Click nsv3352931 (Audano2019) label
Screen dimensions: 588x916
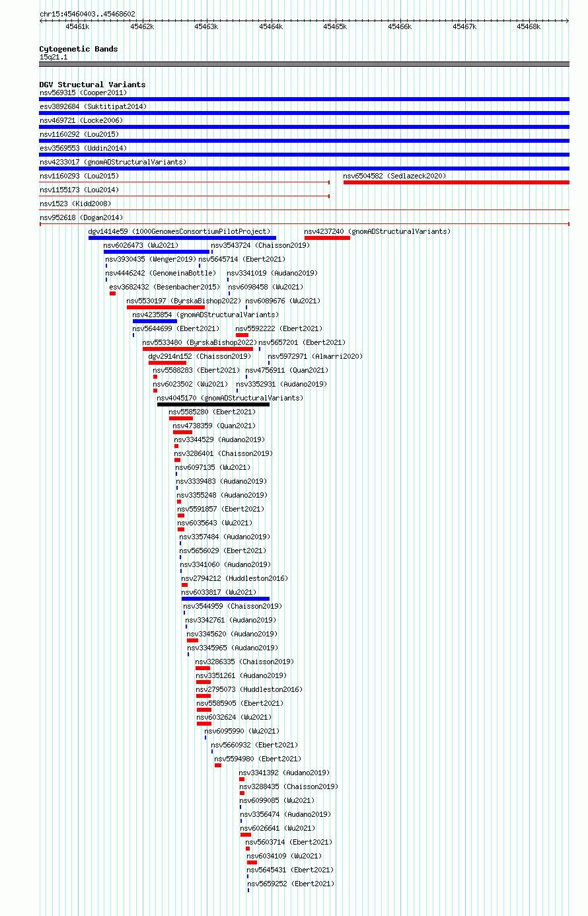click(x=281, y=385)
